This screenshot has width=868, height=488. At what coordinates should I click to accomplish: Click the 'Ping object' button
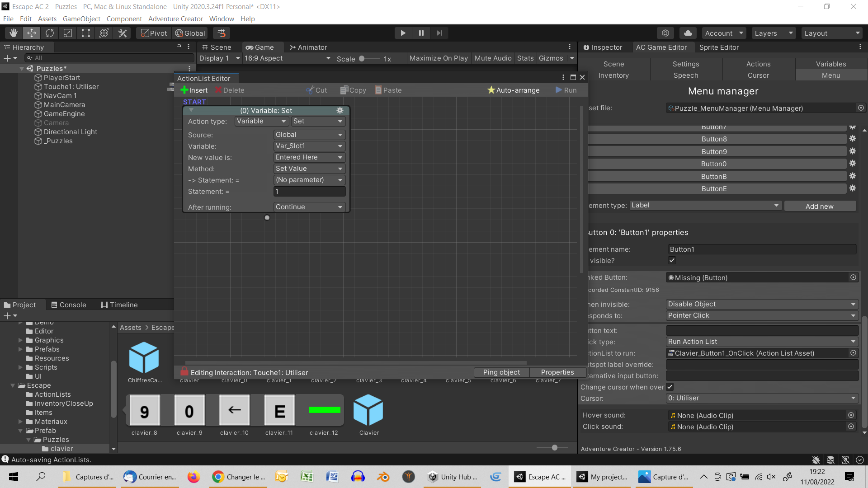pos(501,372)
